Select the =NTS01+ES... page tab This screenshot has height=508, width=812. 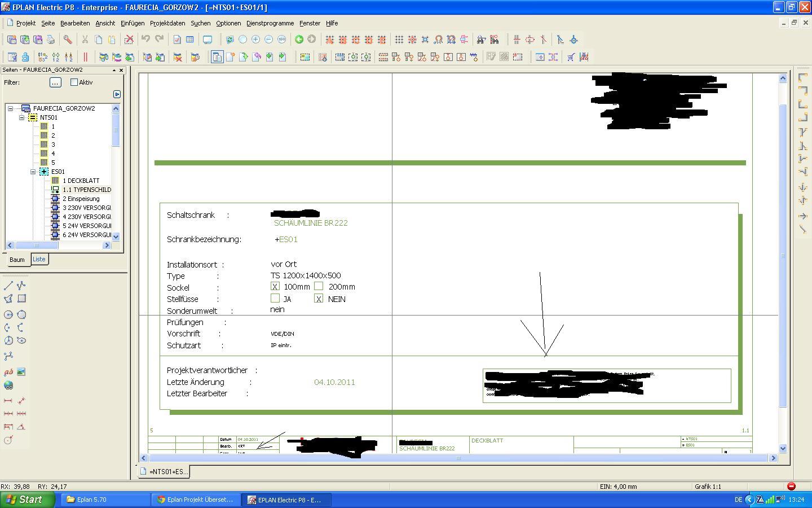164,471
